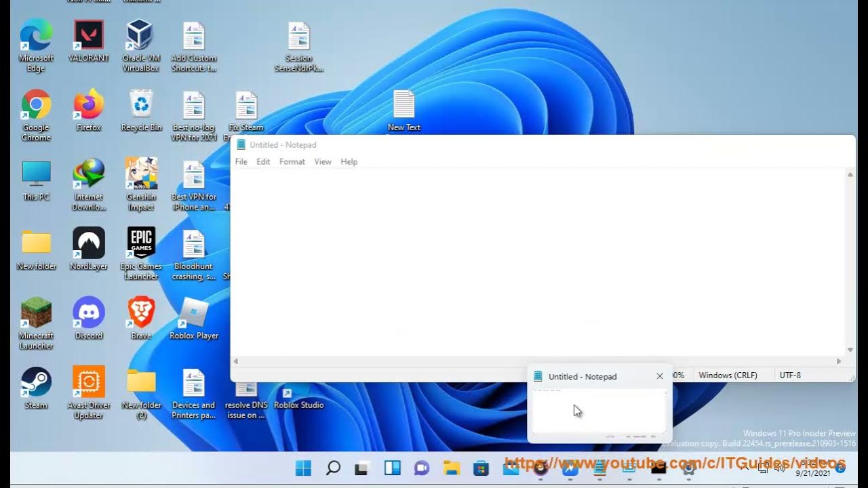Select Best VPN for iPhone document
Viewport: 868px width, 488px height.
pos(194,184)
